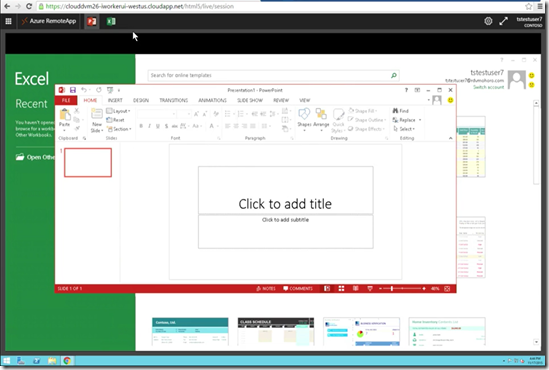The width and height of the screenshot is (549, 370).
Task: Open the RemoteApp app launcher grid
Action: (x=8, y=21)
